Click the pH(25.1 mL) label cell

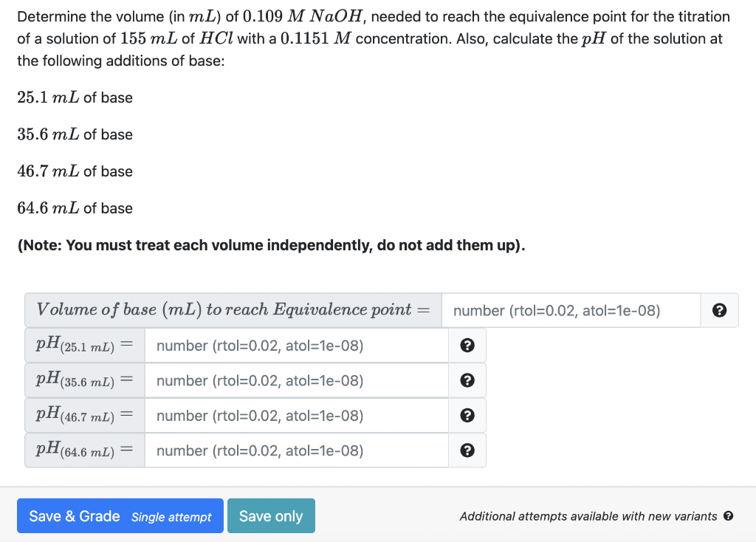(x=83, y=345)
